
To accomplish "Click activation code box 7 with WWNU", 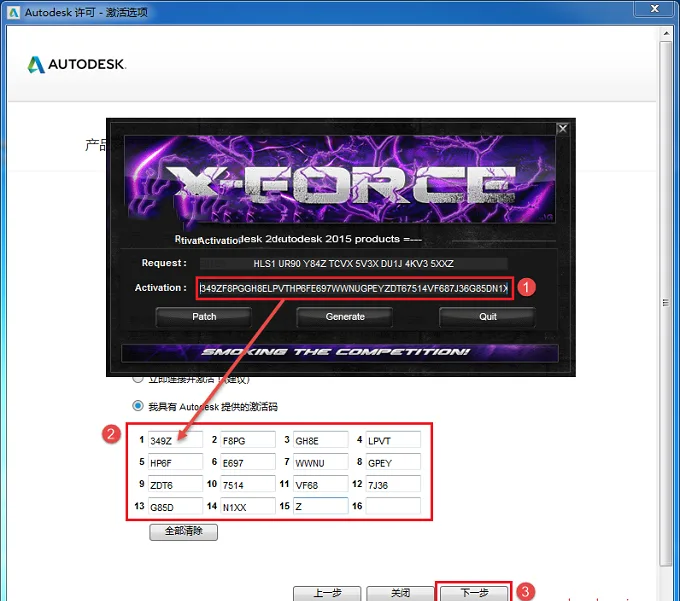I will pyautogui.click(x=320, y=462).
